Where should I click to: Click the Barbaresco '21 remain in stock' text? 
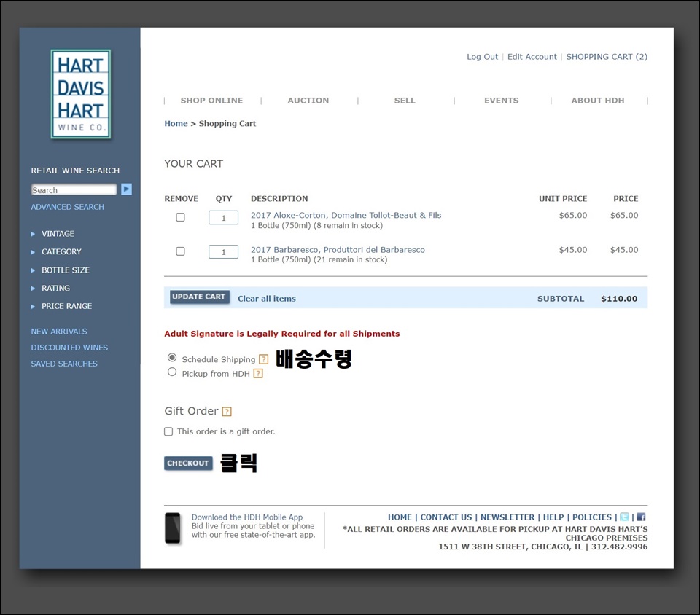[x=351, y=260]
